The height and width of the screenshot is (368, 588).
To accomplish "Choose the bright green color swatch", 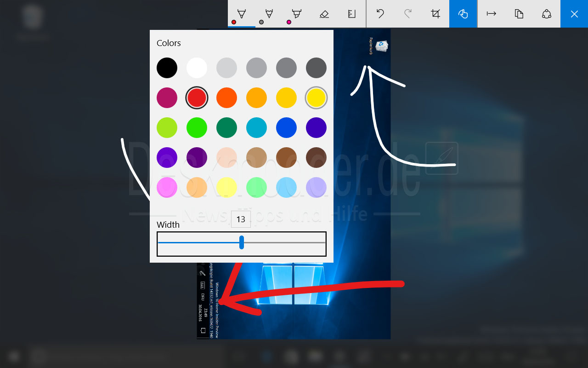I will coord(197,128).
